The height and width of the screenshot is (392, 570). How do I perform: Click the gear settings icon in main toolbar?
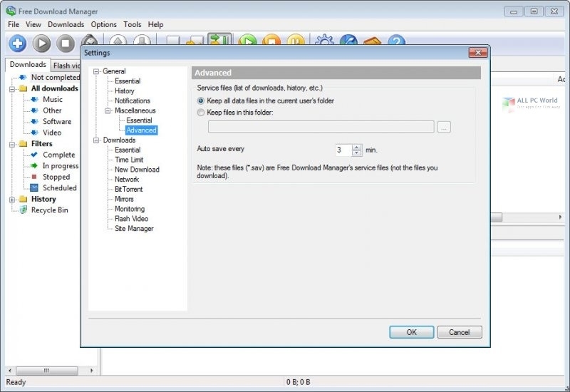pyautogui.click(x=325, y=40)
